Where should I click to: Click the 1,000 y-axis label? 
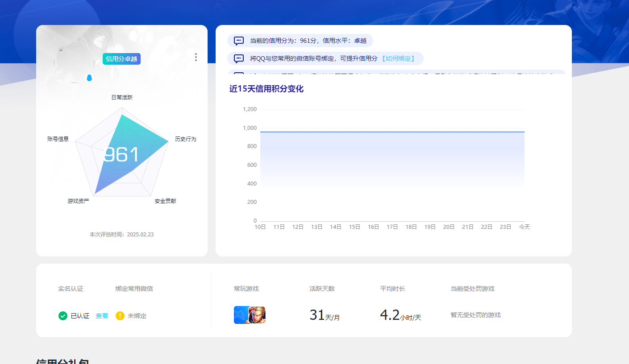click(250, 128)
